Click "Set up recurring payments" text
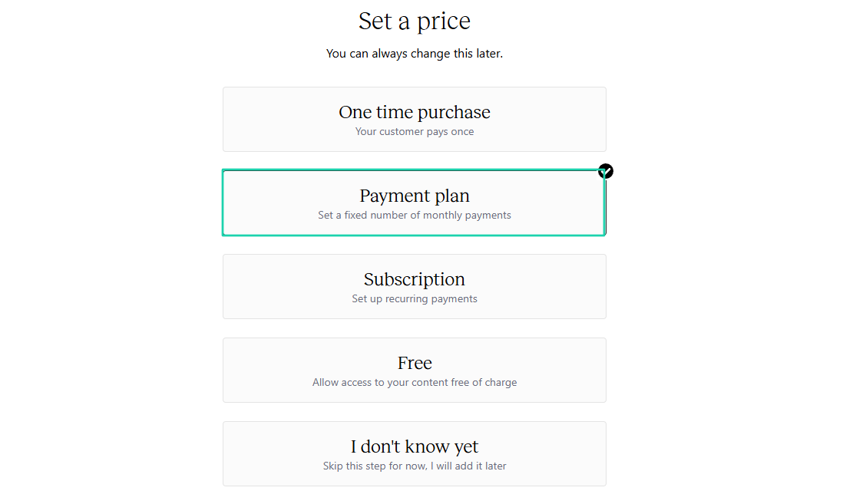The image size is (843, 504). tap(415, 298)
